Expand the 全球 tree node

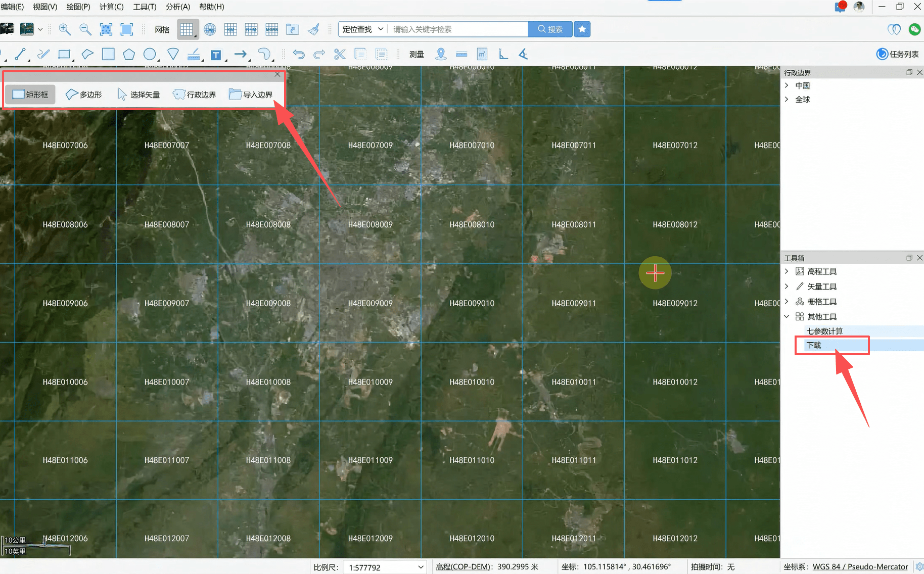click(787, 100)
